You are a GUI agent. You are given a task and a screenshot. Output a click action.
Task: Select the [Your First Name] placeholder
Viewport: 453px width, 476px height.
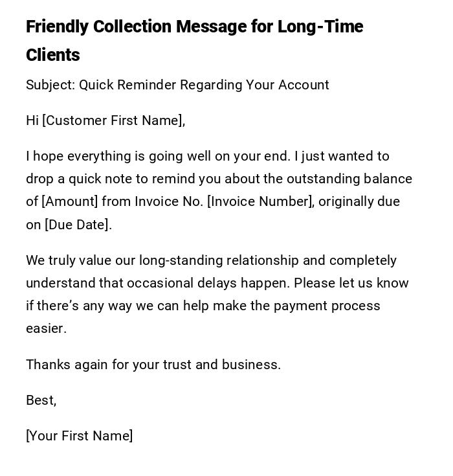click(x=80, y=436)
